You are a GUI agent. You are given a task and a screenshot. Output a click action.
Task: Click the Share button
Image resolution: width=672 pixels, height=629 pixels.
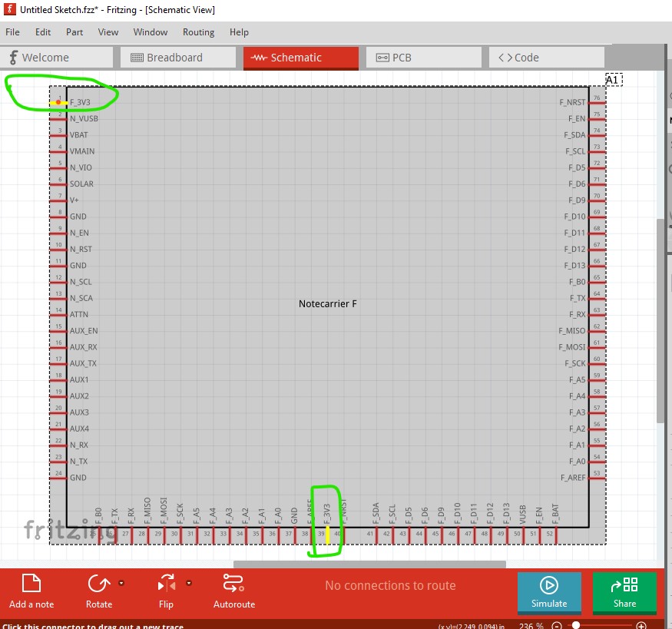(x=624, y=593)
